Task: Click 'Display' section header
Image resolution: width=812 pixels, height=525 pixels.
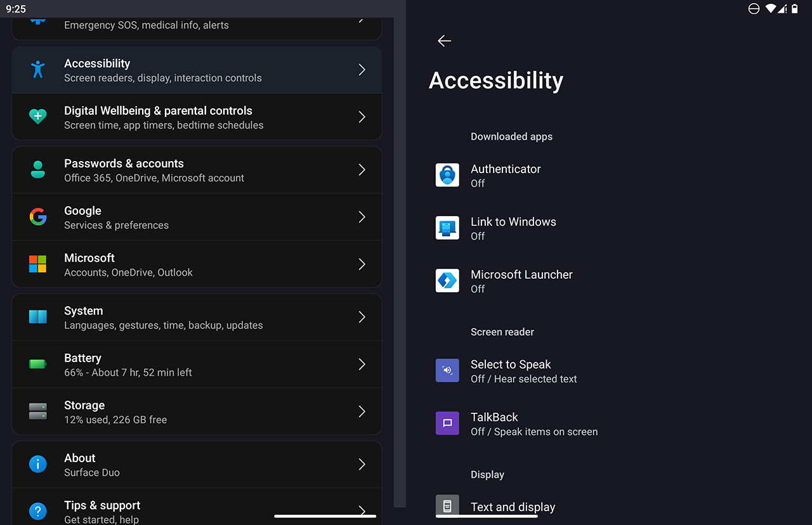Action: [x=487, y=474]
